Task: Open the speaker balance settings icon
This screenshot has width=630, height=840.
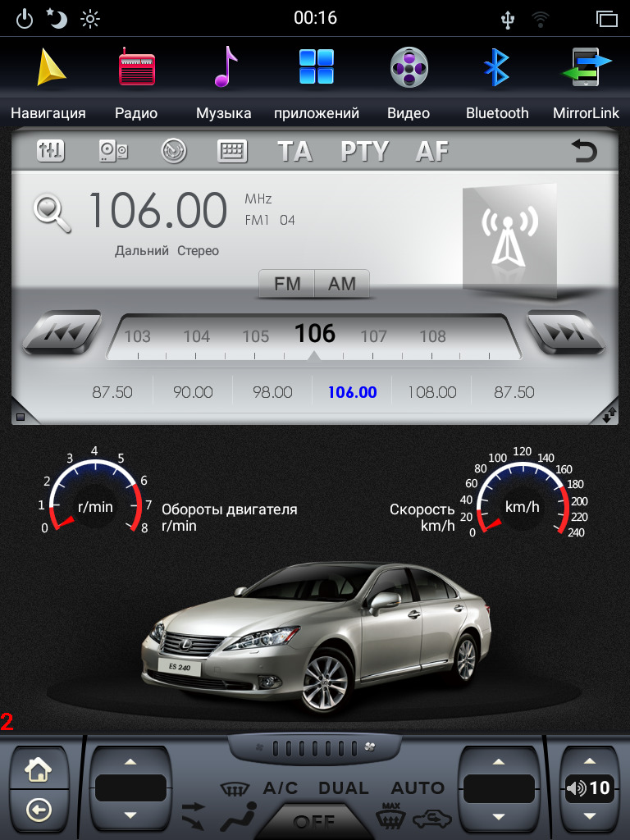Action: (113, 151)
